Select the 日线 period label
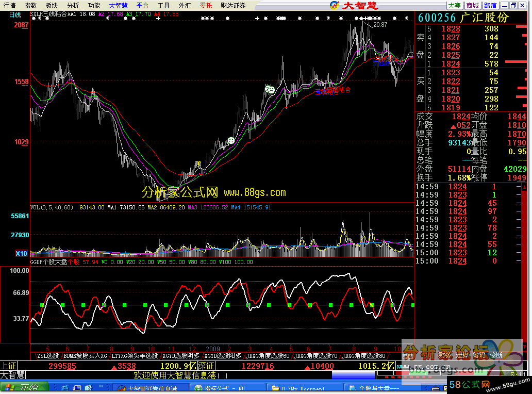The image size is (532, 394). point(15,15)
